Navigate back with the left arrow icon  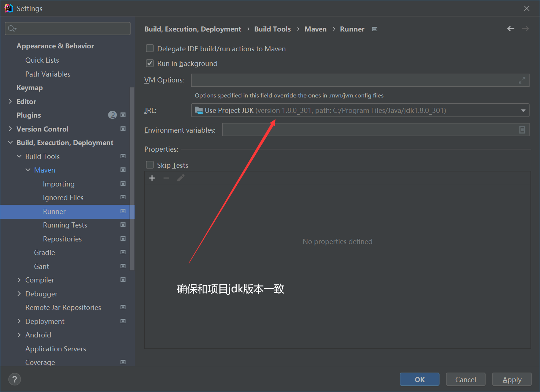511,29
